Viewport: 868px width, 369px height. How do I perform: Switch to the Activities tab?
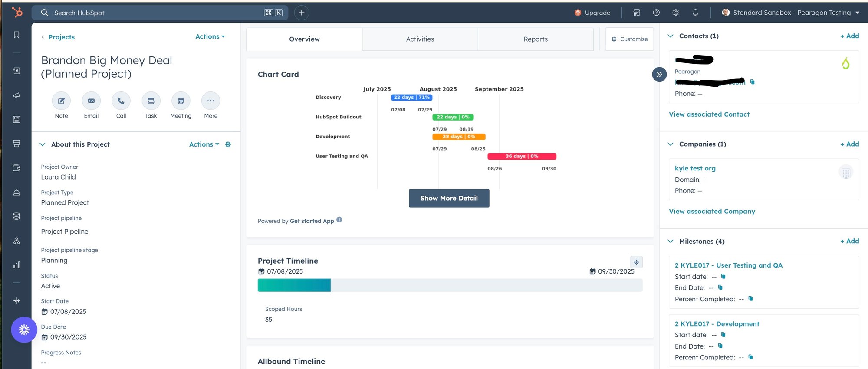[420, 39]
